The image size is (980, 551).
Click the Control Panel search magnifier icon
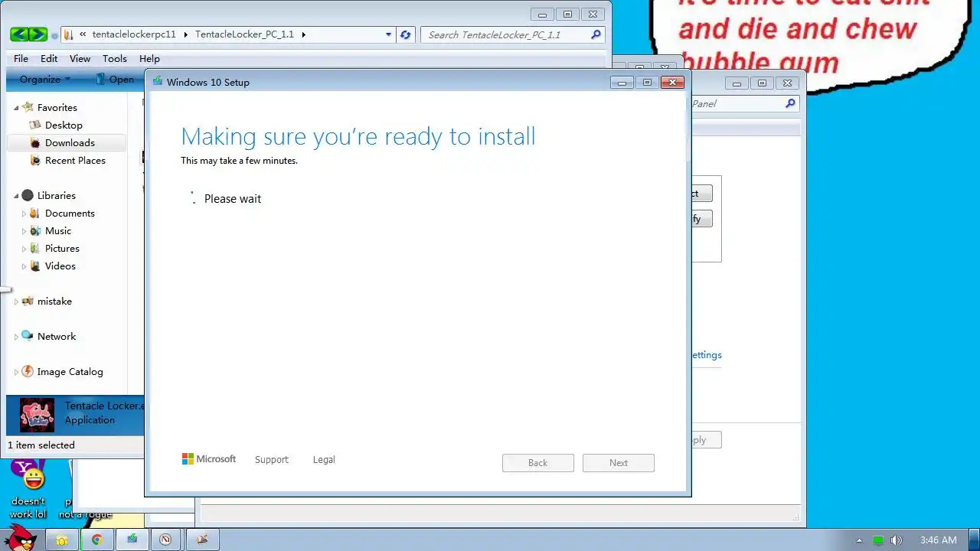[791, 103]
